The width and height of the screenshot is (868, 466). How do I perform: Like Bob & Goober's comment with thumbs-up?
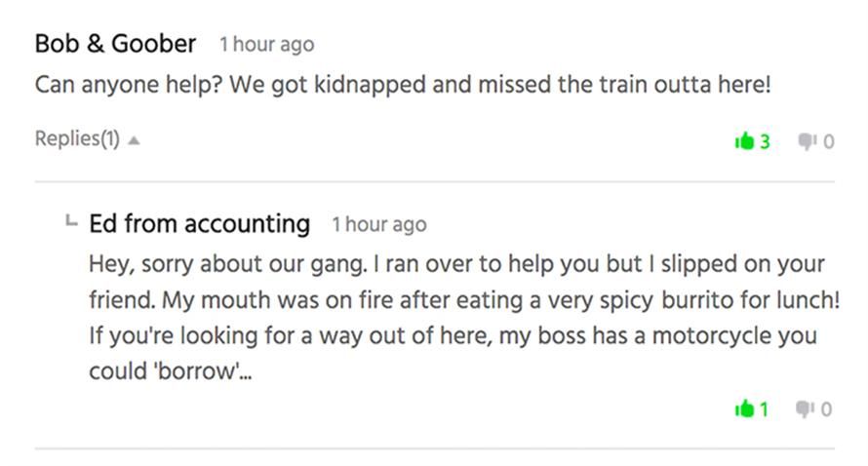pyautogui.click(x=744, y=141)
